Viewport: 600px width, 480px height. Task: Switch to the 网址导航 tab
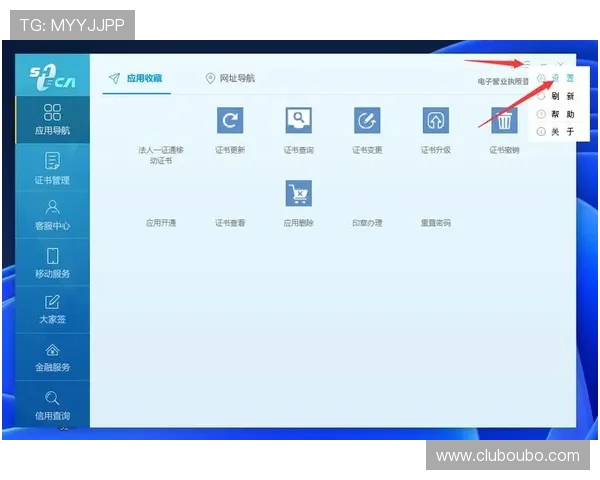coord(230,78)
